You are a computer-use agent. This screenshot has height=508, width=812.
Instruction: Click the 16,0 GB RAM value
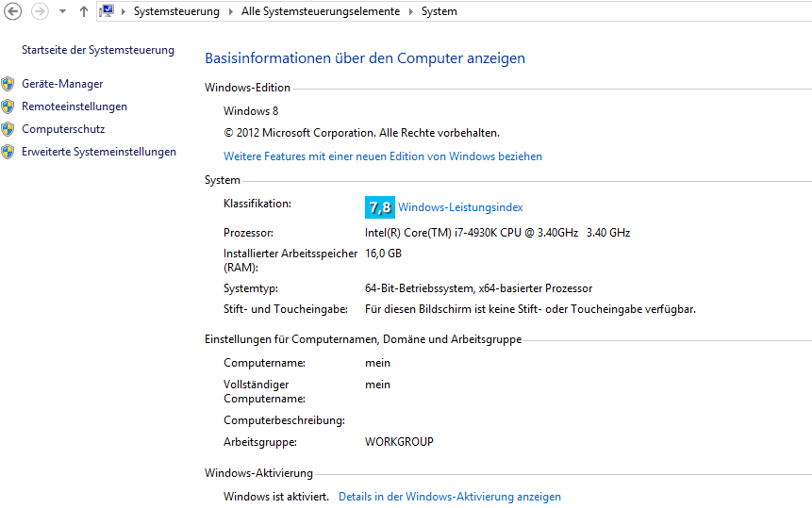pyautogui.click(x=383, y=254)
